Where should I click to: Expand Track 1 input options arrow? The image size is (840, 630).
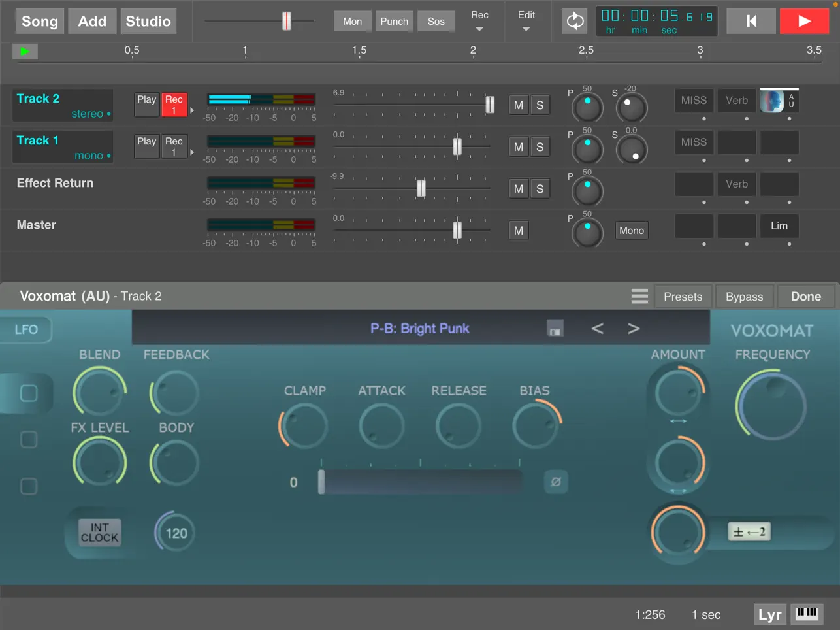point(192,152)
